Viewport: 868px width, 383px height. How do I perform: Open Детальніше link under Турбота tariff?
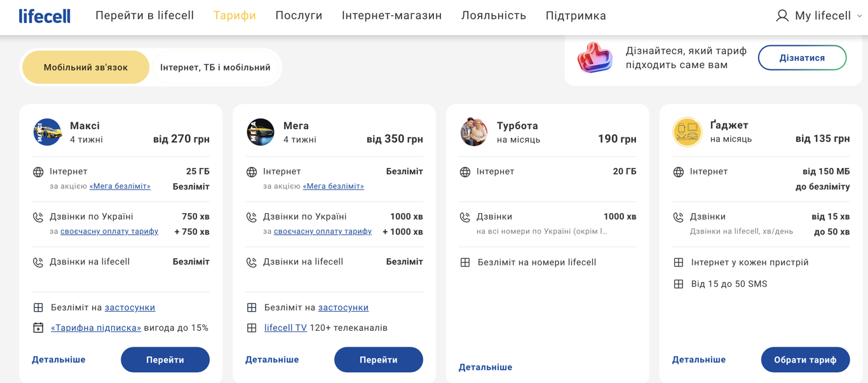[x=485, y=367]
